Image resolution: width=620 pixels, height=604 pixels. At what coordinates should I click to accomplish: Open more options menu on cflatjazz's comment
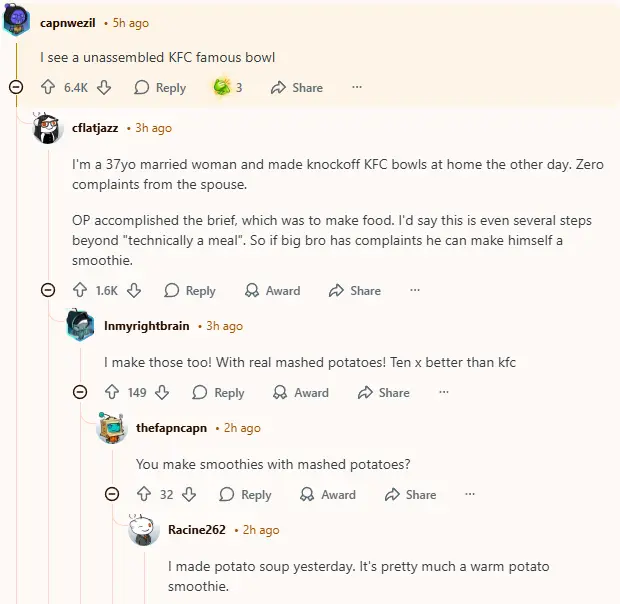pos(415,291)
